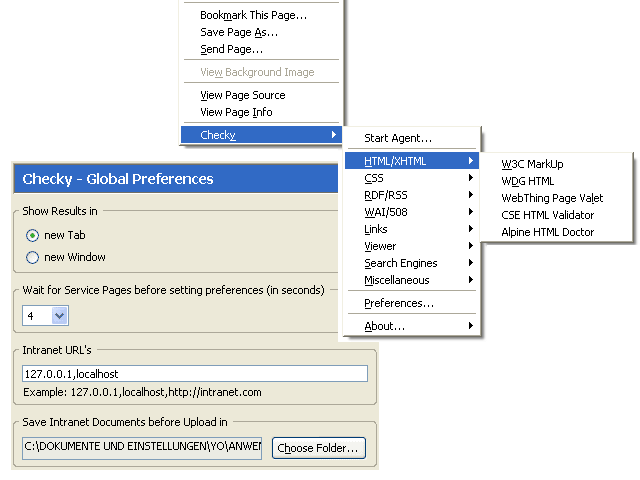Click the Intranet URL's text field
This screenshot has width=640, height=480.
[195, 374]
